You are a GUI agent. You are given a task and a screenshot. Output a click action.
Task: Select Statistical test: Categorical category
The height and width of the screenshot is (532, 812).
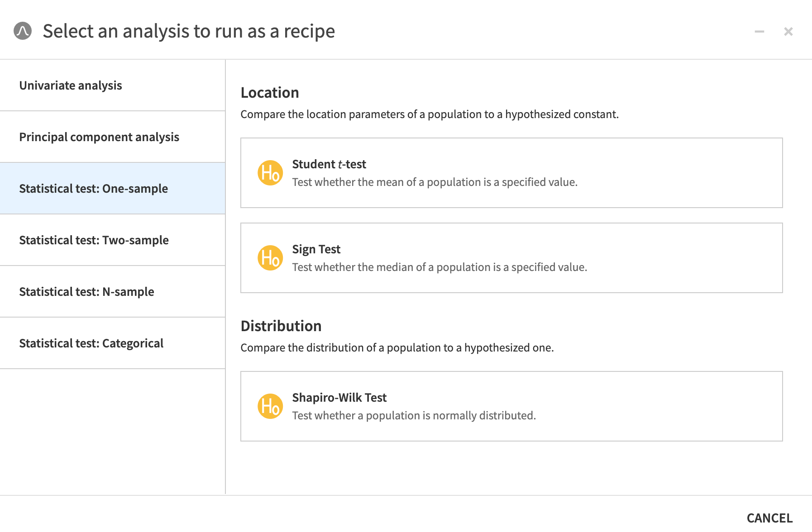91,343
